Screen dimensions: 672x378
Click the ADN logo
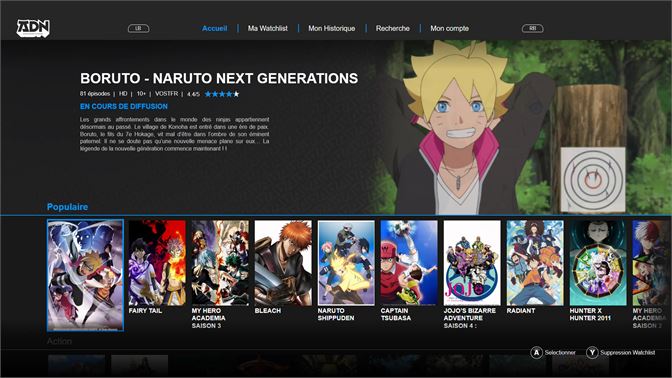pos(33,28)
